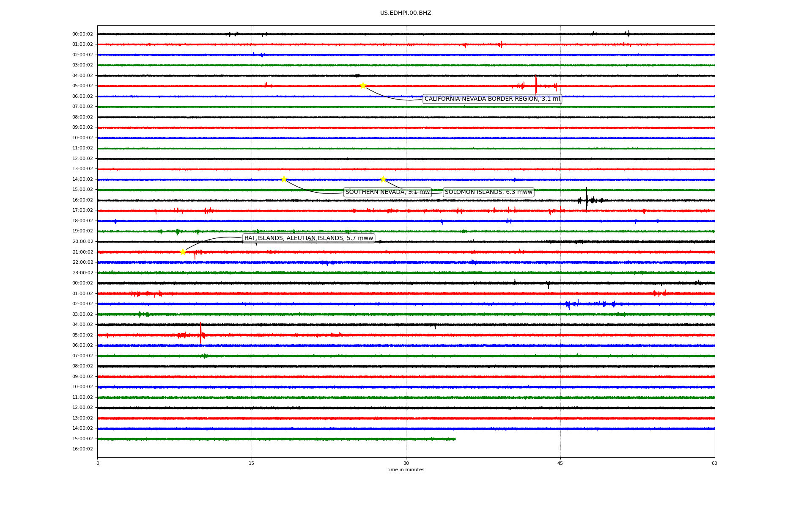
Task: Click the star marker for California-Nevada event
Action: [x=363, y=86]
